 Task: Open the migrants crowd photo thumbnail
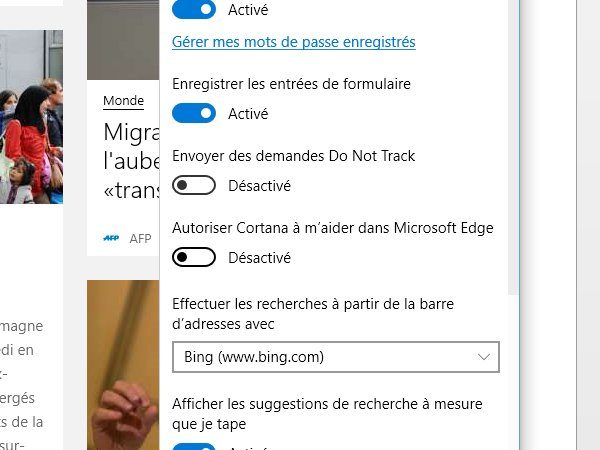click(x=31, y=117)
